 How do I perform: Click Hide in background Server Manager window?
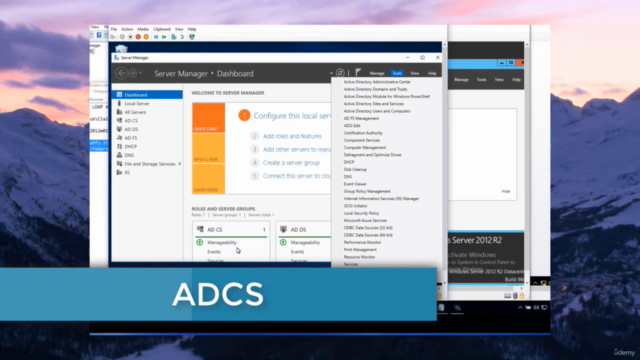pos(506,191)
